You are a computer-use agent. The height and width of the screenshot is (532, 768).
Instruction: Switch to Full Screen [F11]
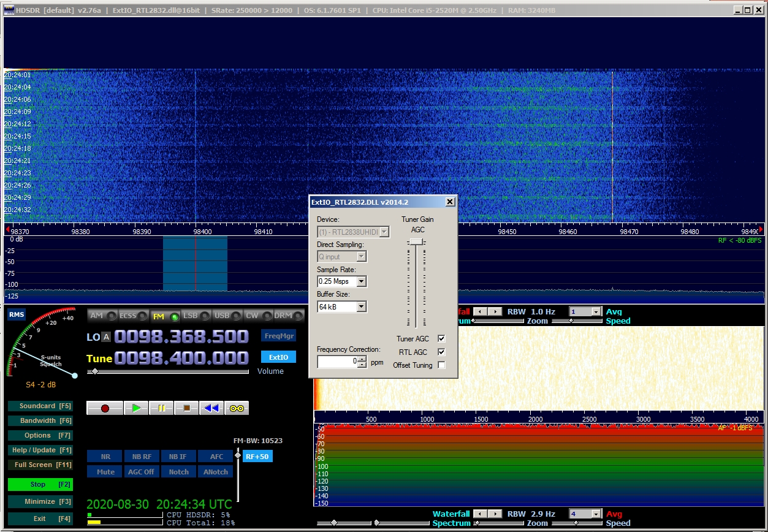click(x=40, y=465)
